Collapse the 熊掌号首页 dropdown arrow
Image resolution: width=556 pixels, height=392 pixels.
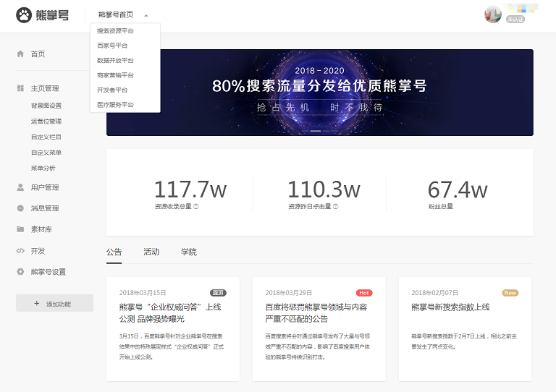pyautogui.click(x=146, y=15)
